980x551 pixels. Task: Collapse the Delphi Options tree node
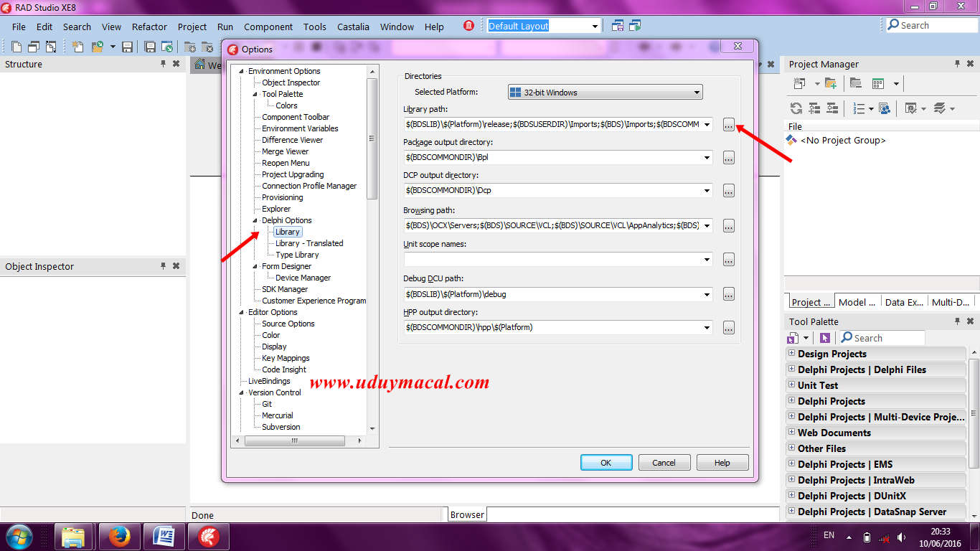coord(255,220)
